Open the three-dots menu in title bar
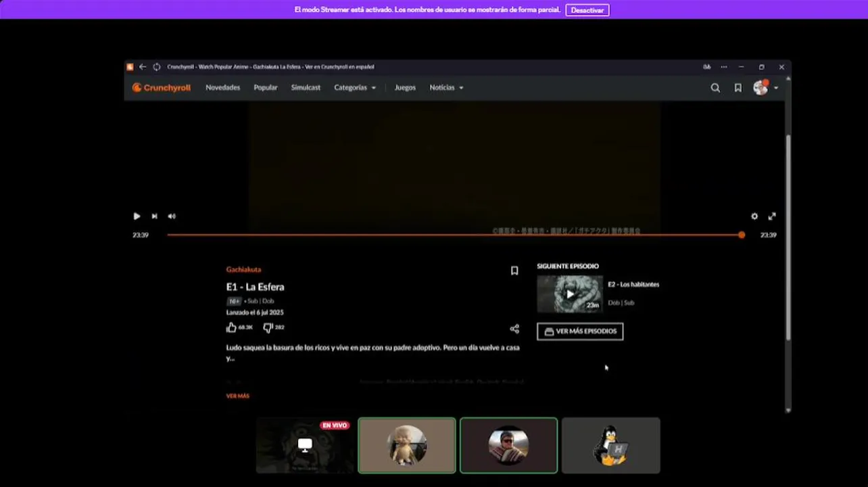868x487 pixels. pos(723,67)
